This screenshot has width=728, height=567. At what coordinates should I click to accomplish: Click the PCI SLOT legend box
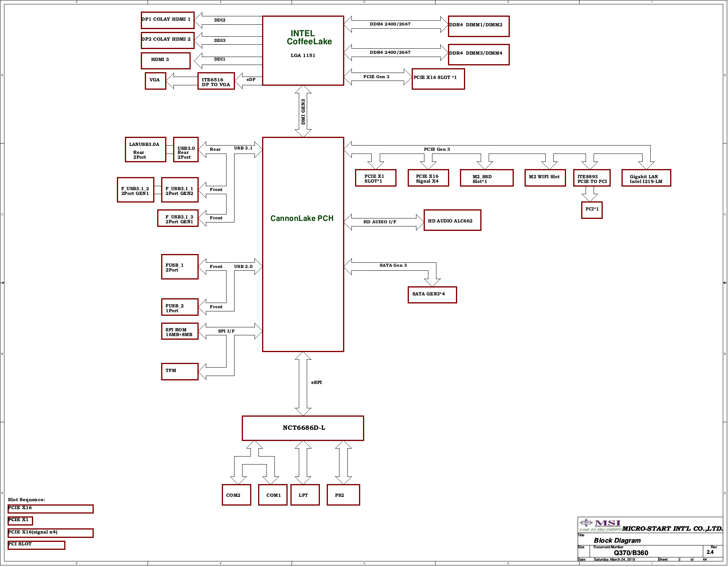pos(36,545)
